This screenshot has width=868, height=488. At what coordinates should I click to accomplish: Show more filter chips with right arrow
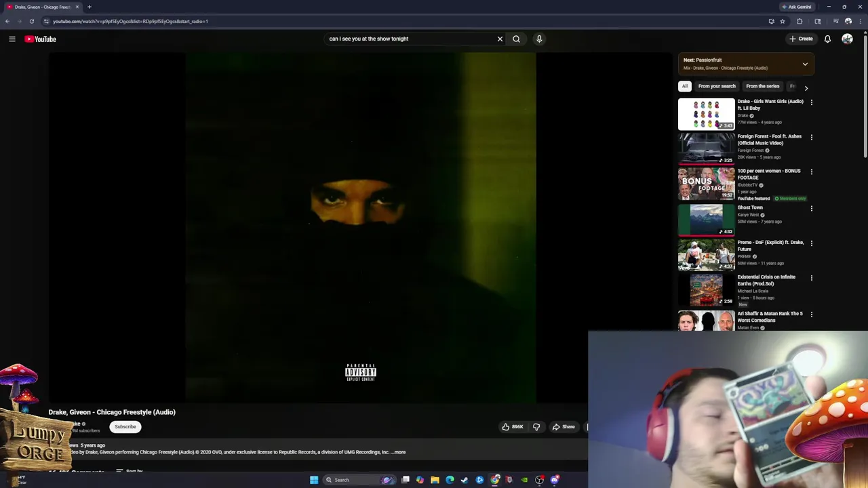806,87
